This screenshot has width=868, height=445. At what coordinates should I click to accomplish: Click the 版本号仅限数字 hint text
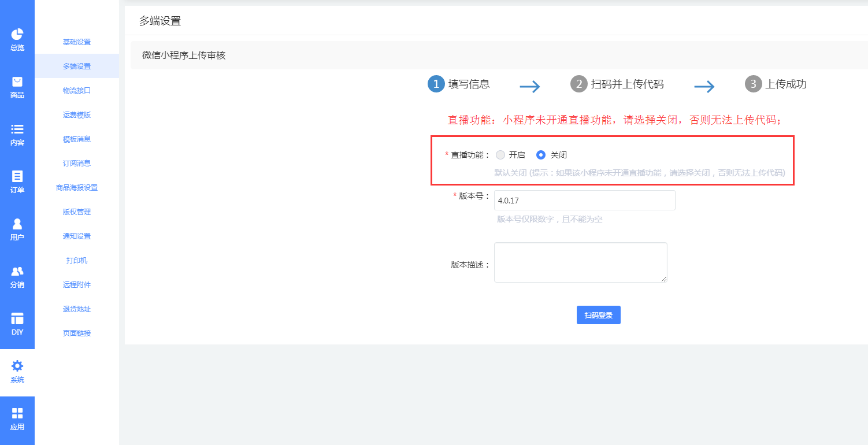[550, 220]
